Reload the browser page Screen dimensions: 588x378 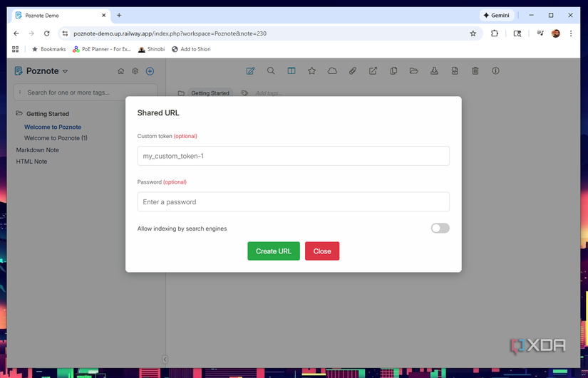click(47, 33)
